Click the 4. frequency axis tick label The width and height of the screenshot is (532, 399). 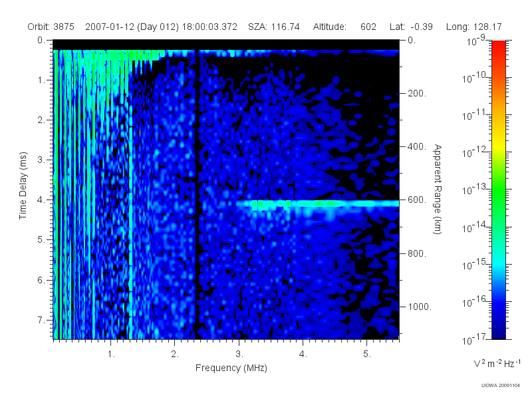(303, 354)
